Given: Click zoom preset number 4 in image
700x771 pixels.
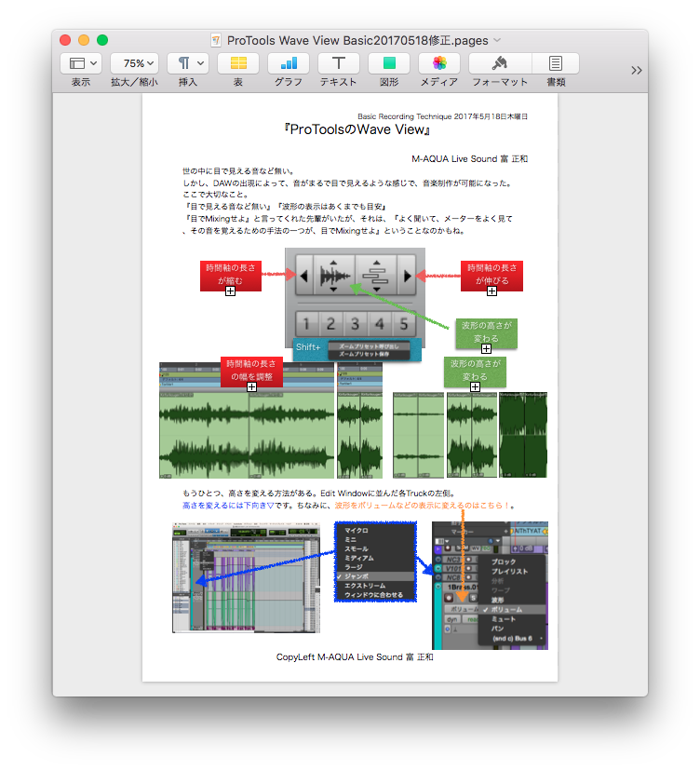Looking at the screenshot, I should tap(380, 323).
